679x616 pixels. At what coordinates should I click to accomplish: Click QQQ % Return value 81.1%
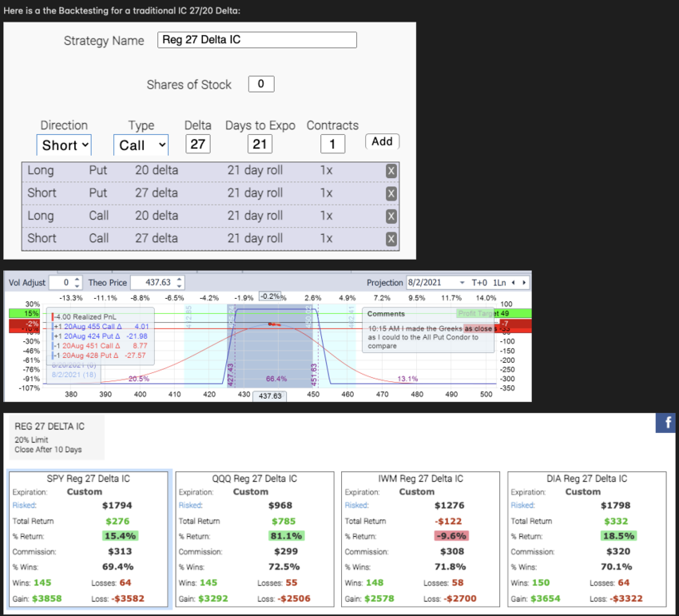(286, 536)
